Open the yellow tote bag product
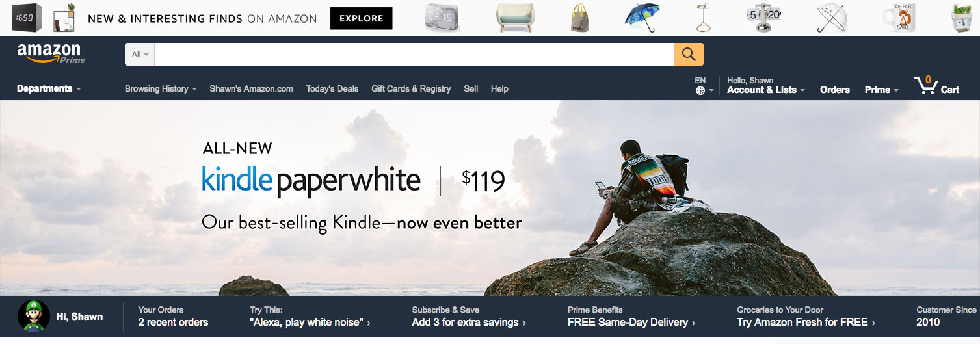The height and width of the screenshot is (344, 980). point(579,18)
